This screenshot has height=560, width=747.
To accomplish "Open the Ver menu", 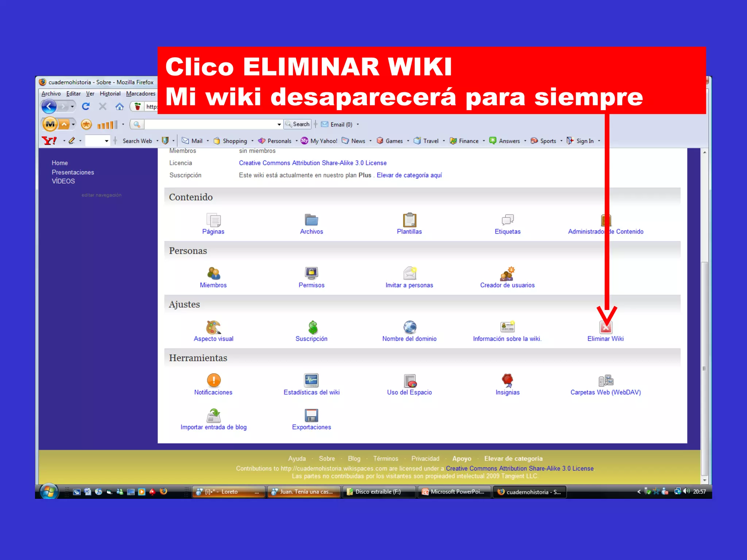I will (90, 94).
